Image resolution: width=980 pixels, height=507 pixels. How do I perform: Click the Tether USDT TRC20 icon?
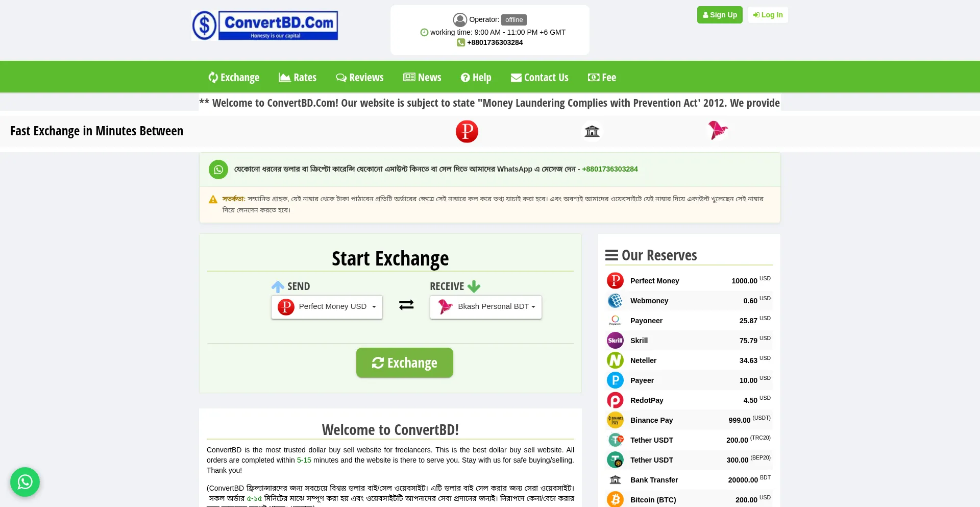coord(615,440)
